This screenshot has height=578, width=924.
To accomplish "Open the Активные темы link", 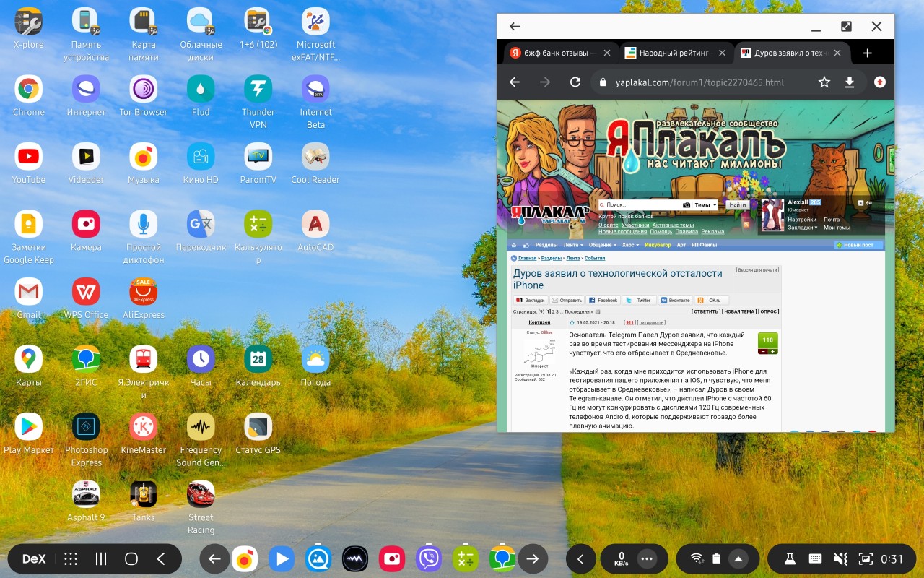I will tap(674, 225).
